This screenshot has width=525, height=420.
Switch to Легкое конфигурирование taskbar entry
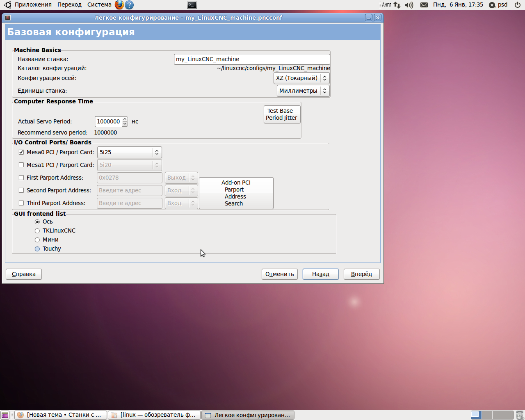(248, 415)
